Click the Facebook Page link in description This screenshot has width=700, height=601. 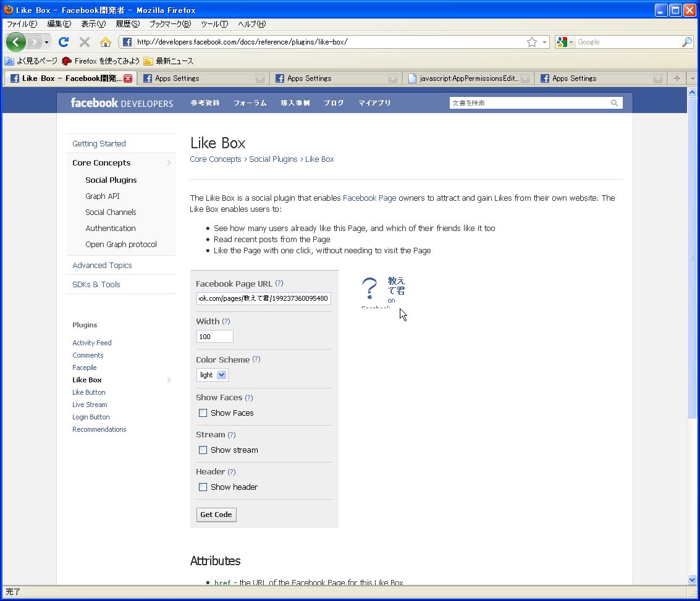pyautogui.click(x=369, y=198)
